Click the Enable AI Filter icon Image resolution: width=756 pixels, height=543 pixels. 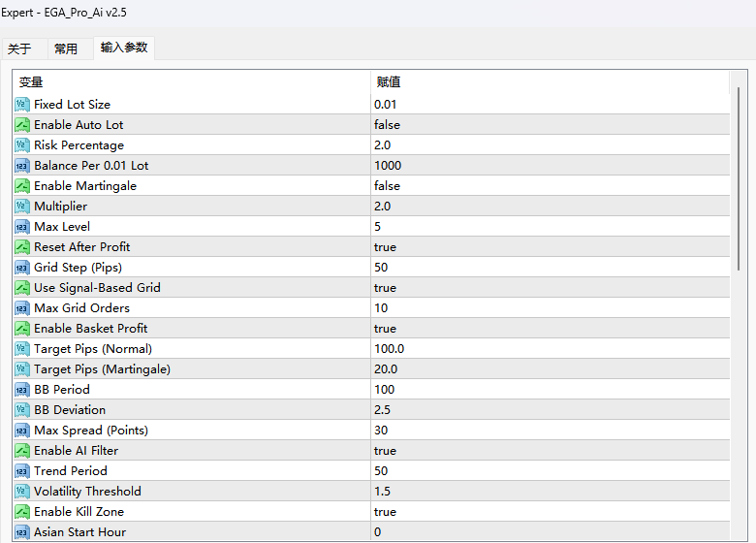[x=22, y=451]
